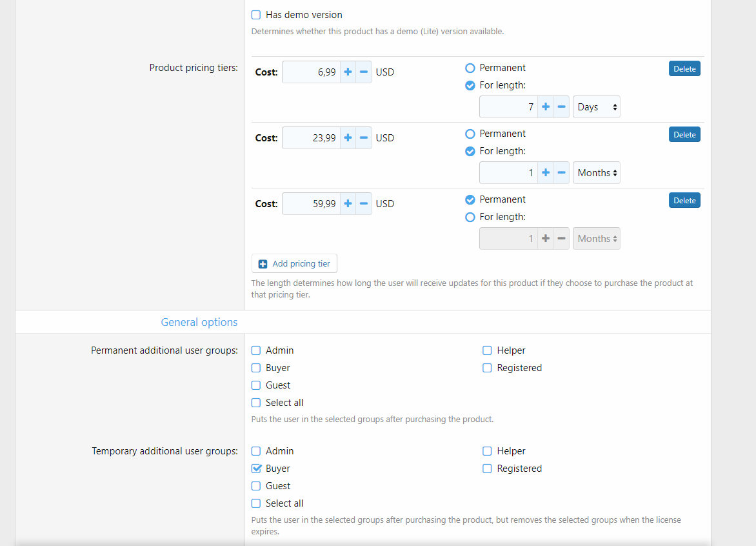Select Permanent radio for the 6,99 tier
756x546 pixels.
coord(470,68)
